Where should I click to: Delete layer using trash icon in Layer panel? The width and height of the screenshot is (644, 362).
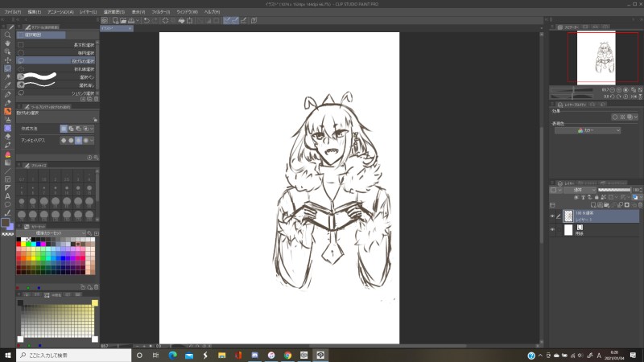click(x=640, y=205)
